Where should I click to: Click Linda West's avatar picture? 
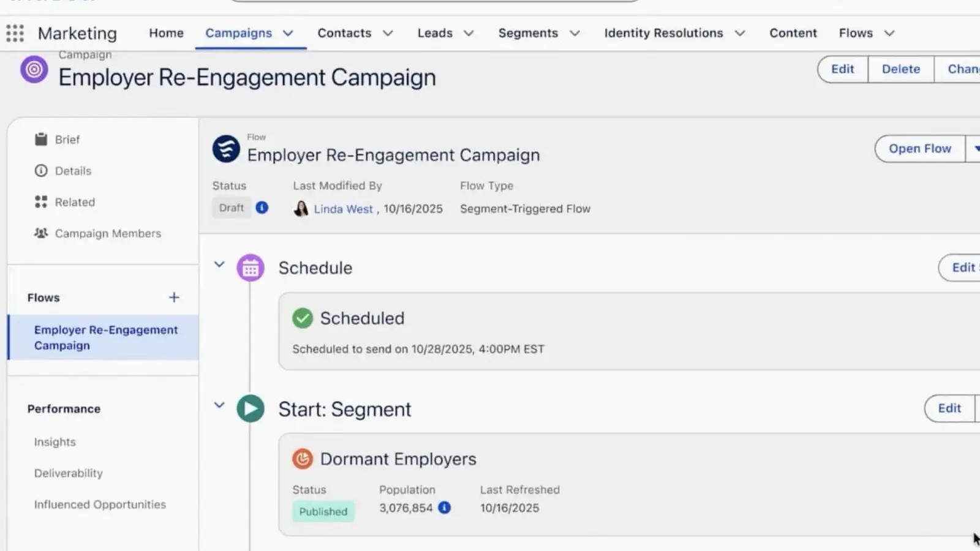click(x=301, y=209)
